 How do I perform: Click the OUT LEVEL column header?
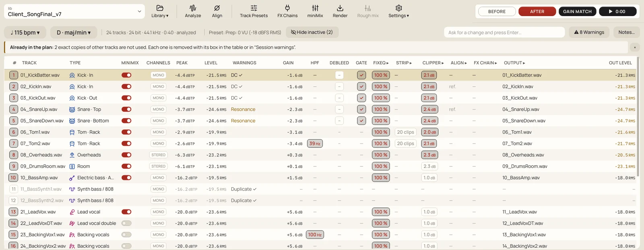click(x=620, y=63)
